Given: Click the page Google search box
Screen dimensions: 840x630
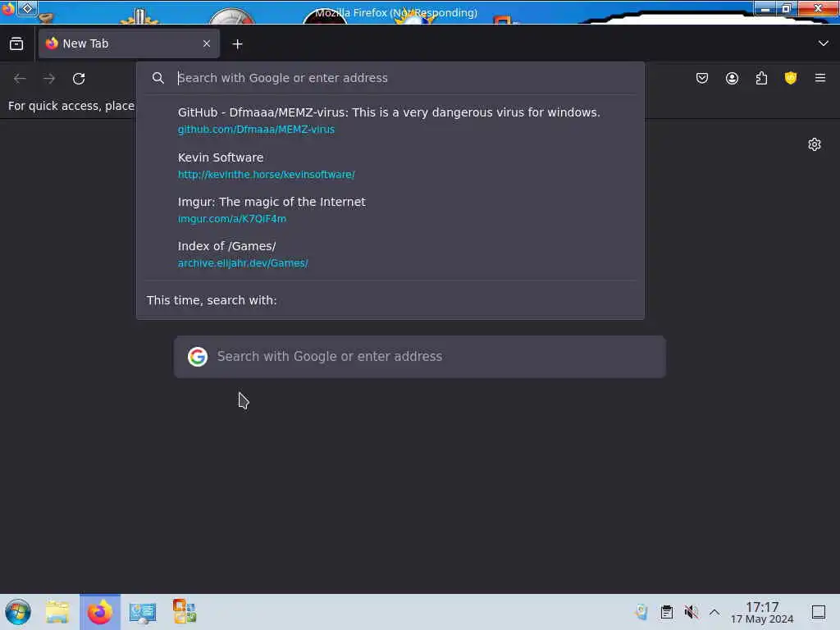Looking at the screenshot, I should 420,357.
